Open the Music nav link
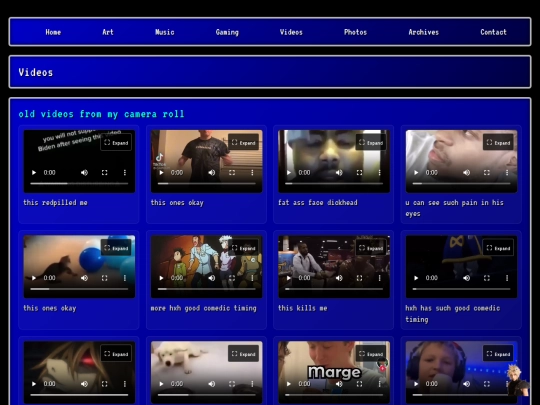The image size is (540, 405). tap(165, 32)
